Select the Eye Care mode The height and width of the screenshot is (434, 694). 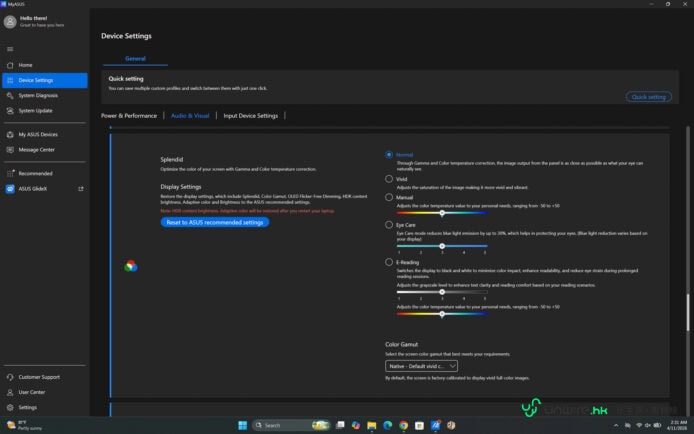click(x=389, y=225)
